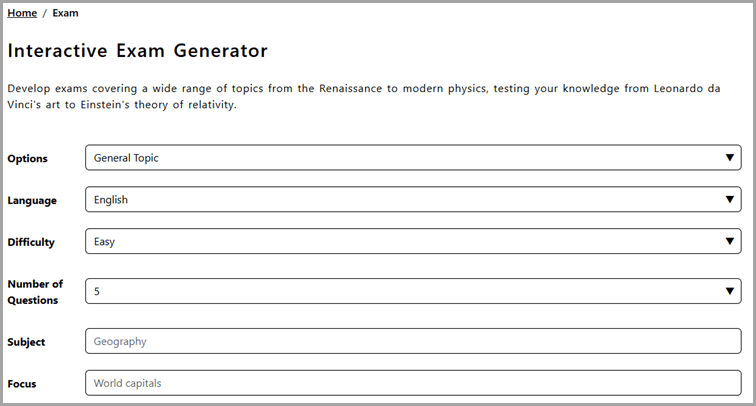This screenshot has height=406, width=756.
Task: Click the Focus field label
Action: [x=22, y=384]
